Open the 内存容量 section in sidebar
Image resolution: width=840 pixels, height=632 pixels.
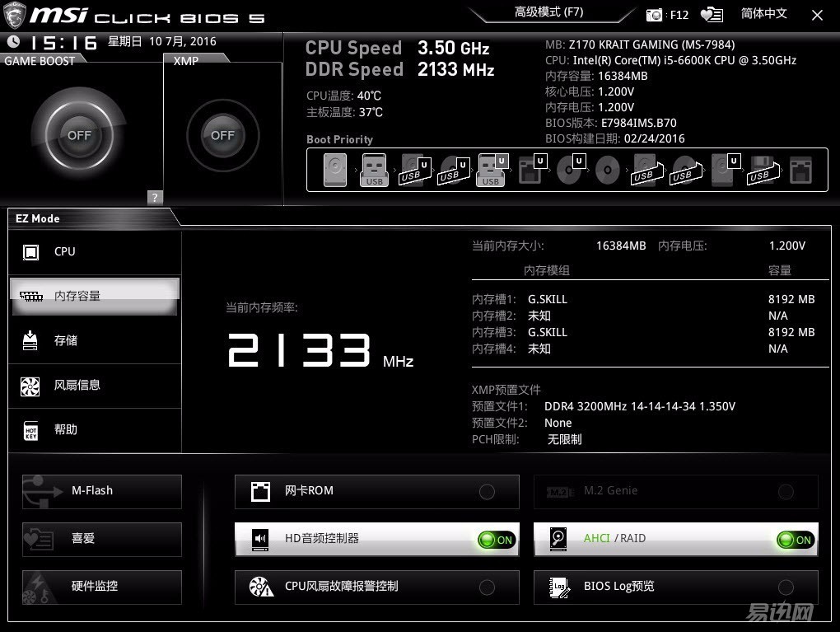(x=95, y=296)
